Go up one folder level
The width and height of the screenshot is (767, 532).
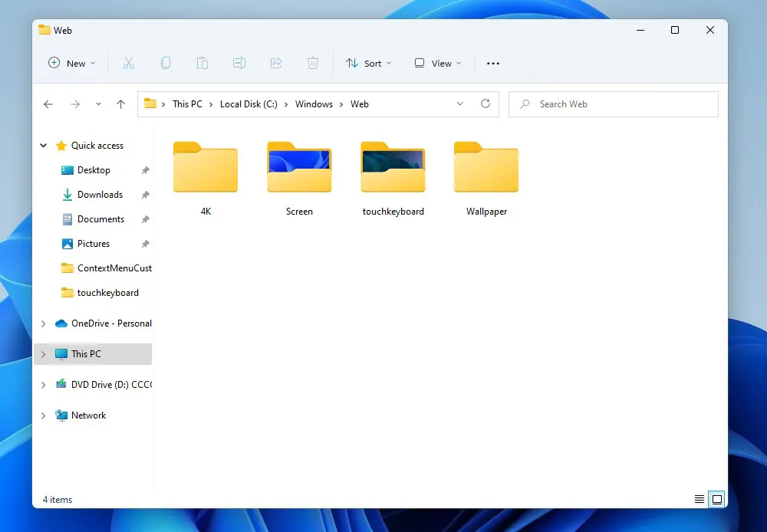coord(120,103)
